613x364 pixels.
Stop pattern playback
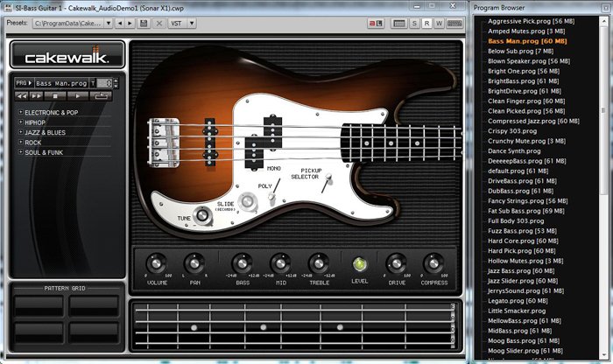[54, 95]
